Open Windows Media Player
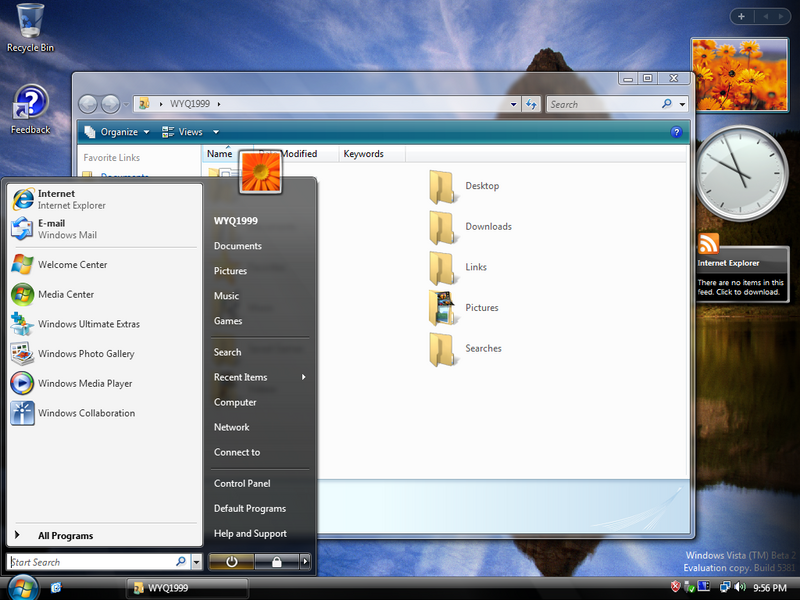800x600 pixels. (84, 383)
